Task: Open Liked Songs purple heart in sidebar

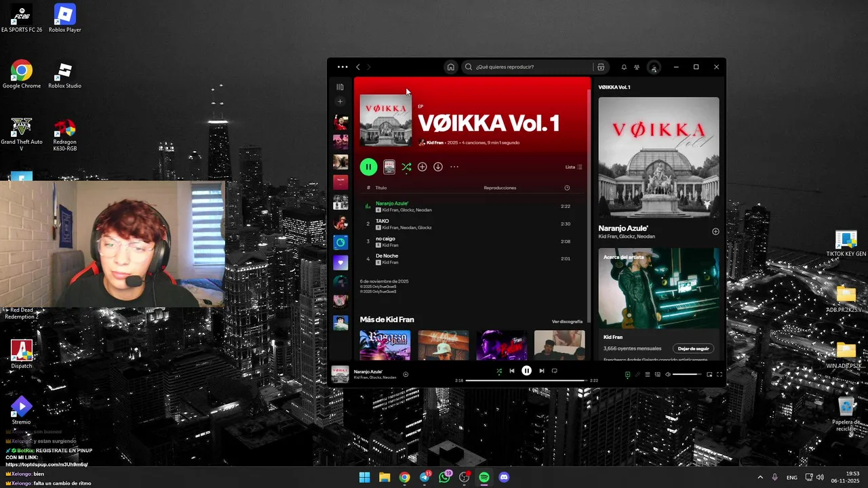Action: click(x=340, y=262)
